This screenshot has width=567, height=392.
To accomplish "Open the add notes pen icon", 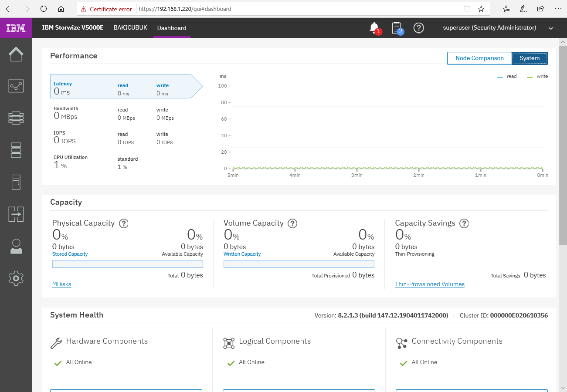I will (523, 9).
